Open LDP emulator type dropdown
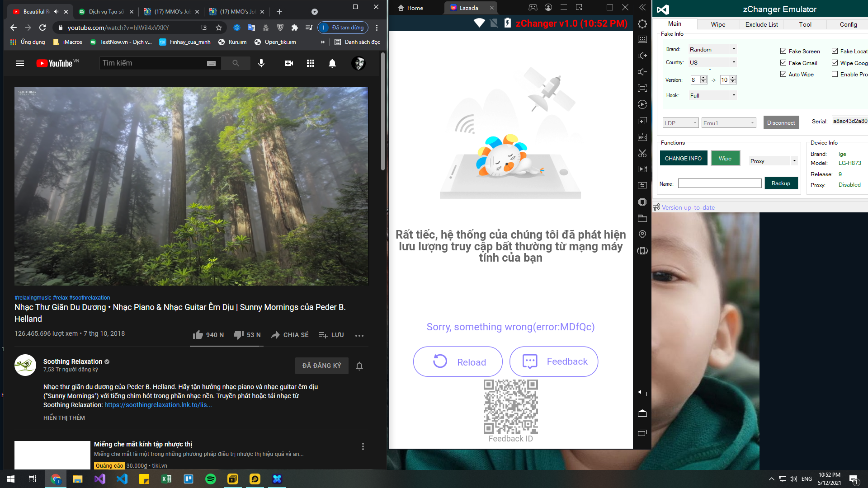The height and width of the screenshot is (488, 868). (681, 123)
